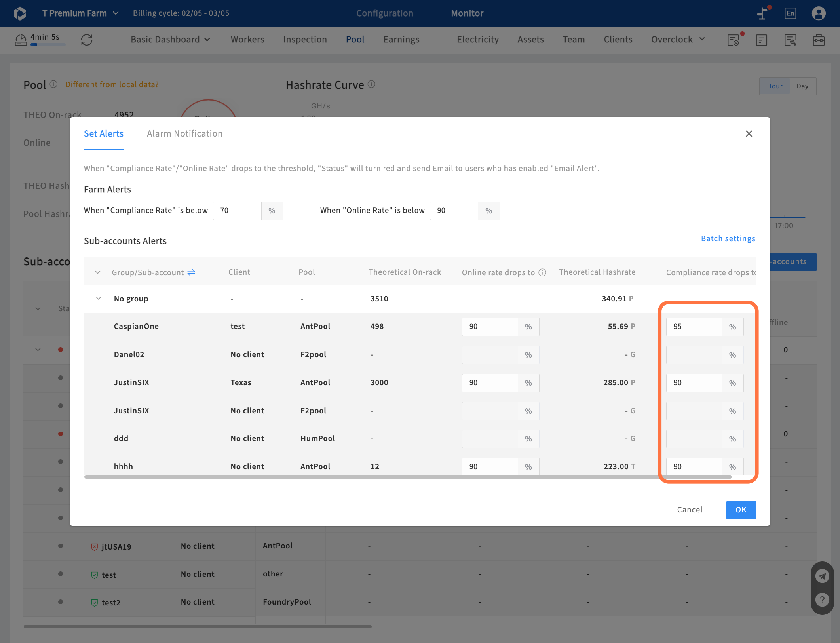The height and width of the screenshot is (643, 840).
Task: Switch to Monitor in top bar
Action: [467, 13]
